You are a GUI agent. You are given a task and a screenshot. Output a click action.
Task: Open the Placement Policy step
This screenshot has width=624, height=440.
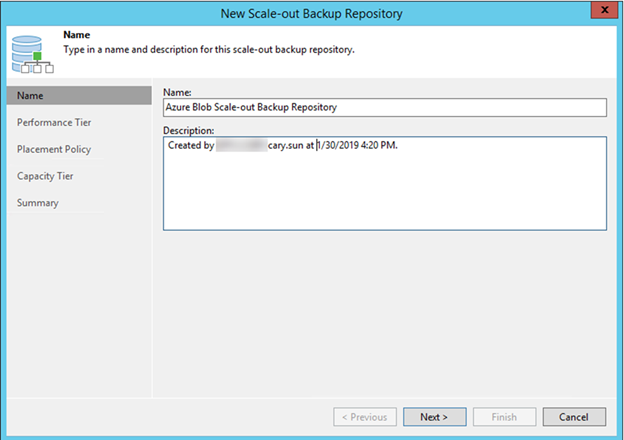[54, 149]
